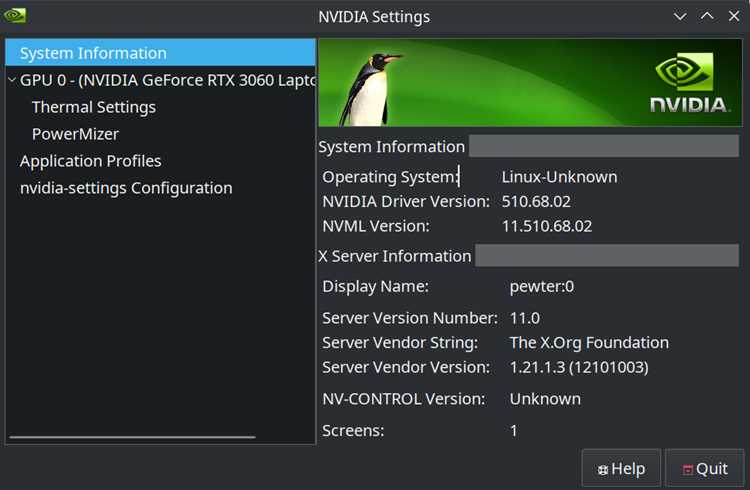Click the NVIDIA eye icon in title bar
Image resolution: width=750 pixels, height=490 pixels.
click(15, 16)
